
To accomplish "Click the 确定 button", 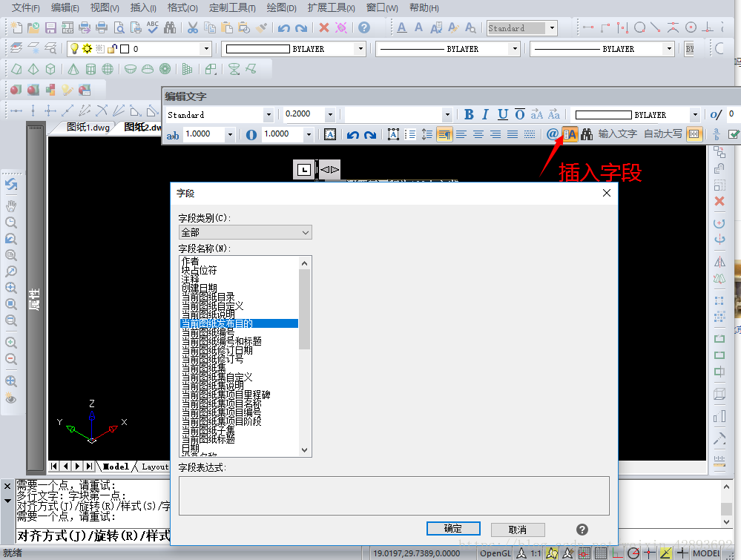I will (453, 528).
